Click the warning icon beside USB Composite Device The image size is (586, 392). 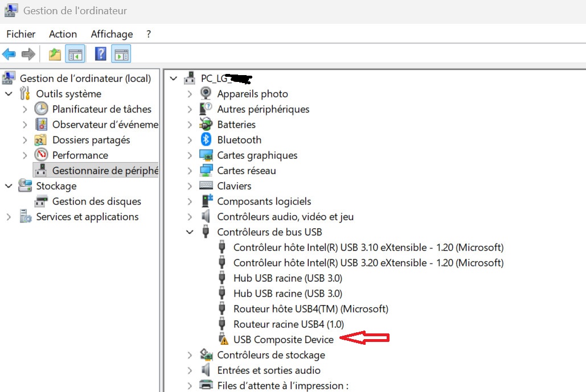(x=223, y=339)
